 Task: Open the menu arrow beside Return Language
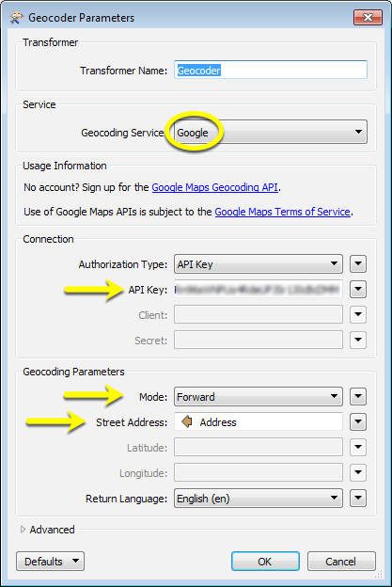[358, 498]
